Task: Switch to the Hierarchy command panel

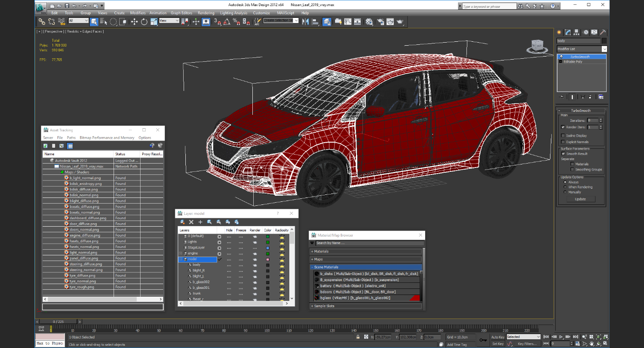Action: [x=577, y=32]
